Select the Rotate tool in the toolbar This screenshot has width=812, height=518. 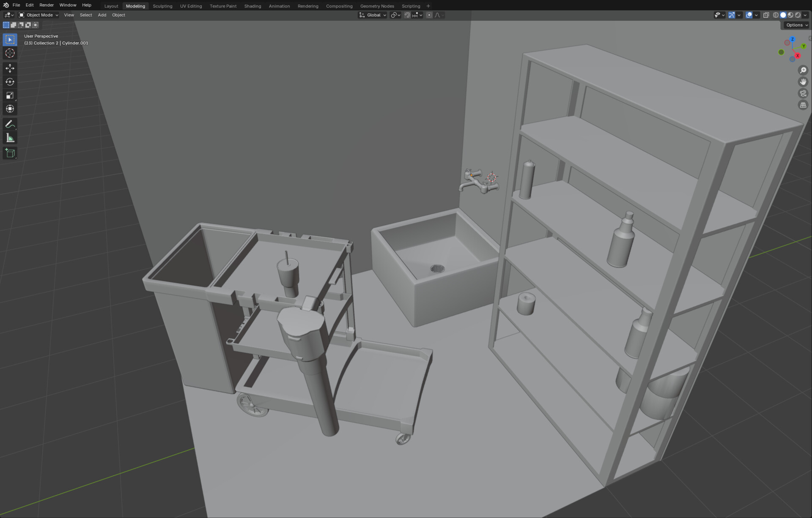point(9,82)
